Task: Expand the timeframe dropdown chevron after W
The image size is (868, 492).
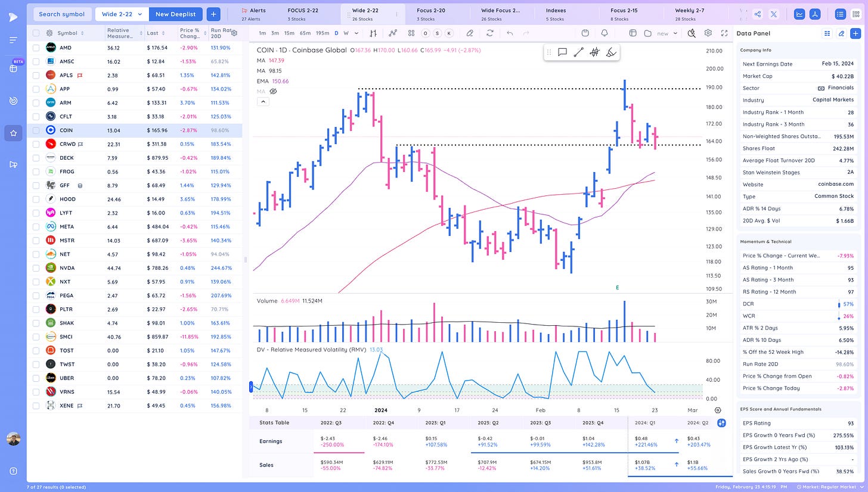Action: [x=355, y=33]
